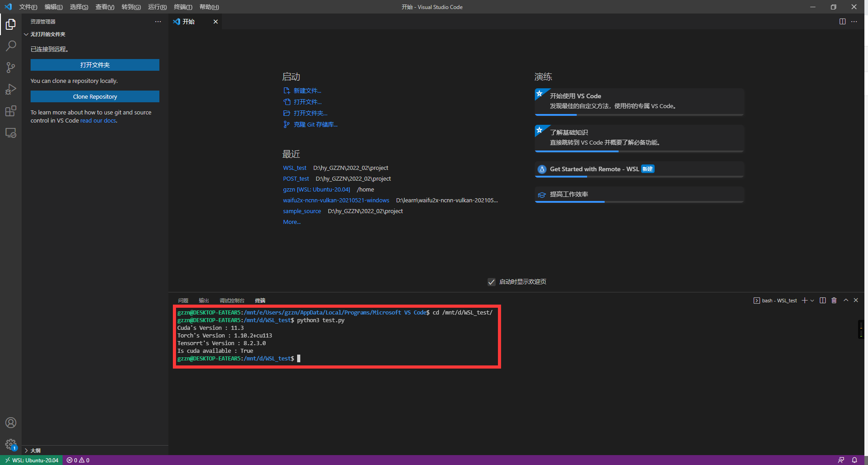The image size is (868, 465).
Task: Maximize the terminal panel via caret icon
Action: tap(845, 300)
